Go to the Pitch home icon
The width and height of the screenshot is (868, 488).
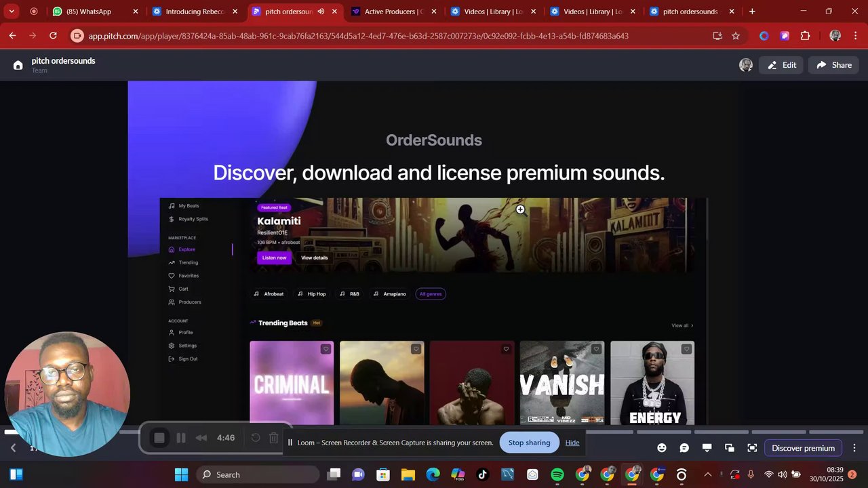18,65
